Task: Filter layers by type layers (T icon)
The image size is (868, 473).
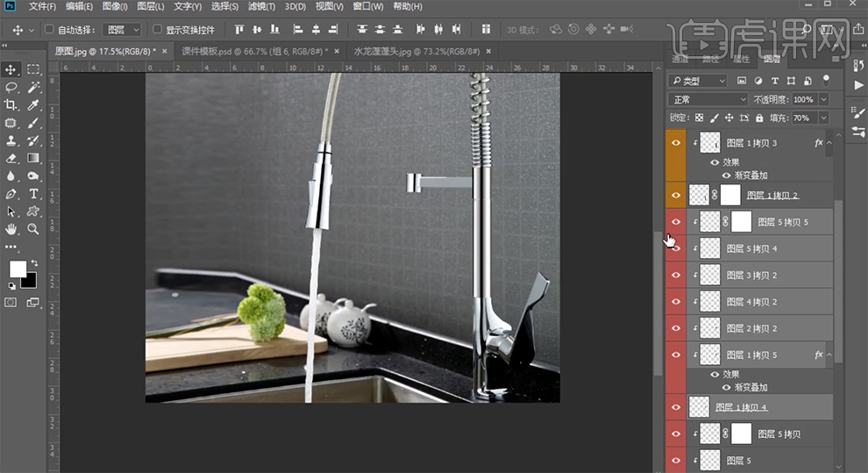Action: (x=774, y=81)
